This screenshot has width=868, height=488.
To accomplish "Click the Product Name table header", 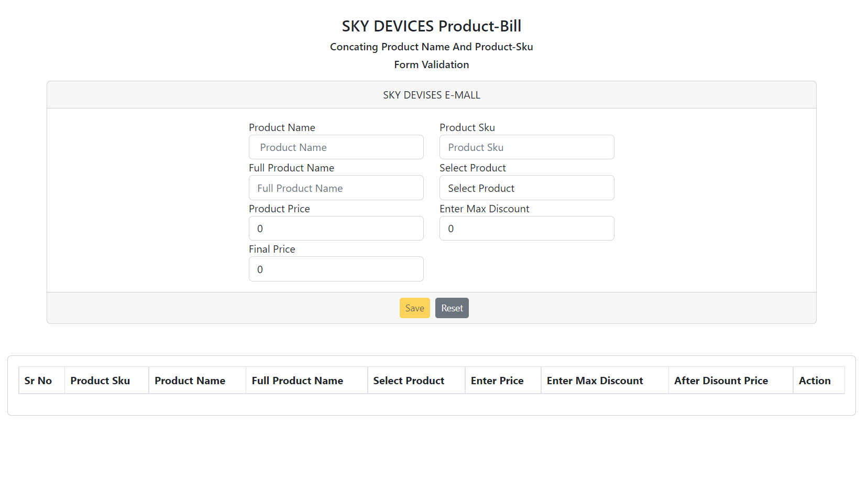I will point(190,381).
